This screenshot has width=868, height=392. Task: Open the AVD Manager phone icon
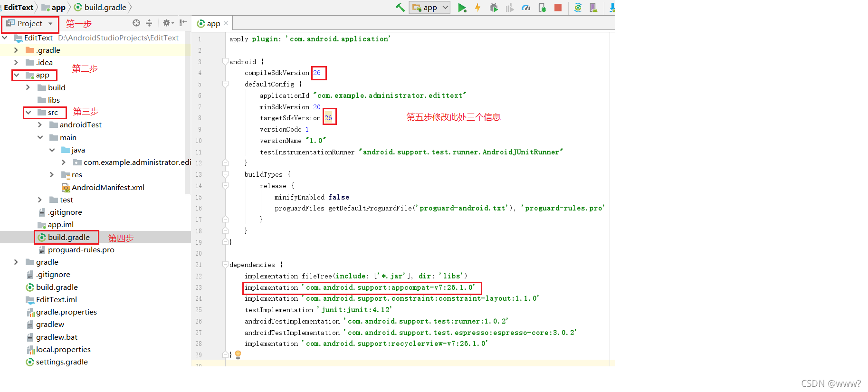click(x=593, y=8)
